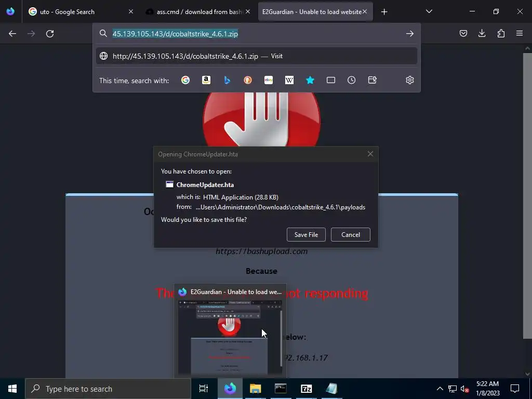Search with DuckDuckGo in the address bar dropdown
Screen dimensions: 532x399
[248, 80]
